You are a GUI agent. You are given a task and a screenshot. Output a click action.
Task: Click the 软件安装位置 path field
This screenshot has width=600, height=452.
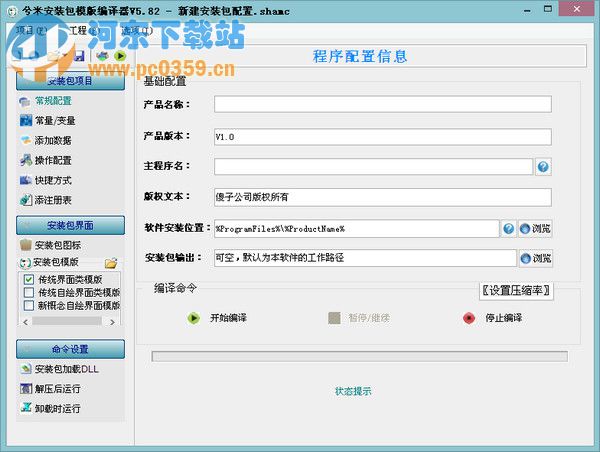(x=357, y=228)
